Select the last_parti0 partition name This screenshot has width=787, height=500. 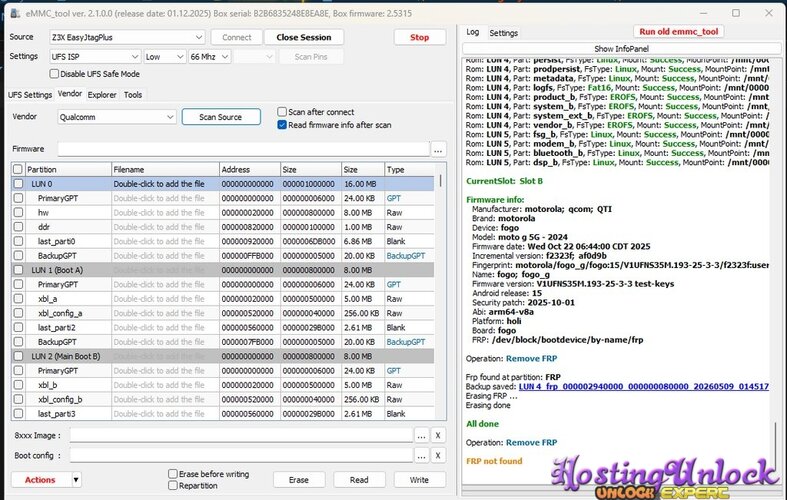[56, 241]
